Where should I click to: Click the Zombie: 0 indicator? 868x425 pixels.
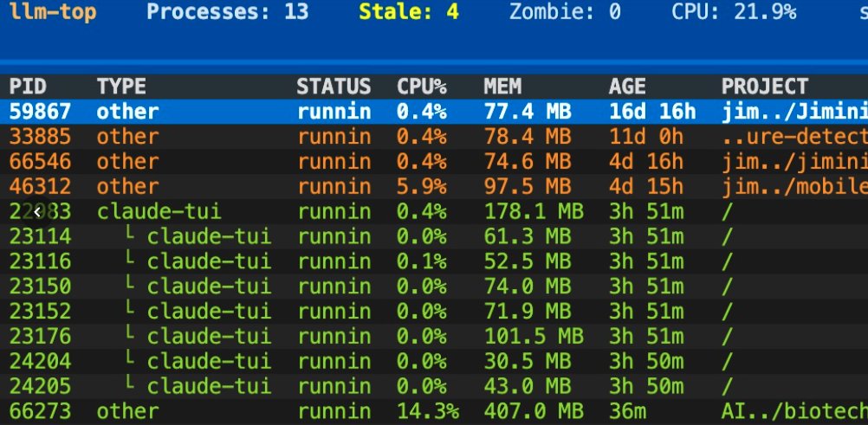(x=565, y=11)
